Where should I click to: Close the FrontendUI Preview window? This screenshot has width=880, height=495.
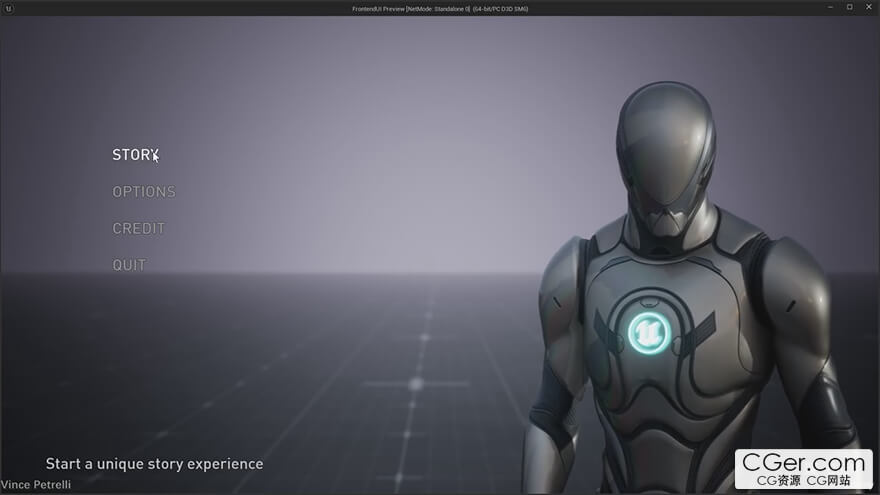869,8
